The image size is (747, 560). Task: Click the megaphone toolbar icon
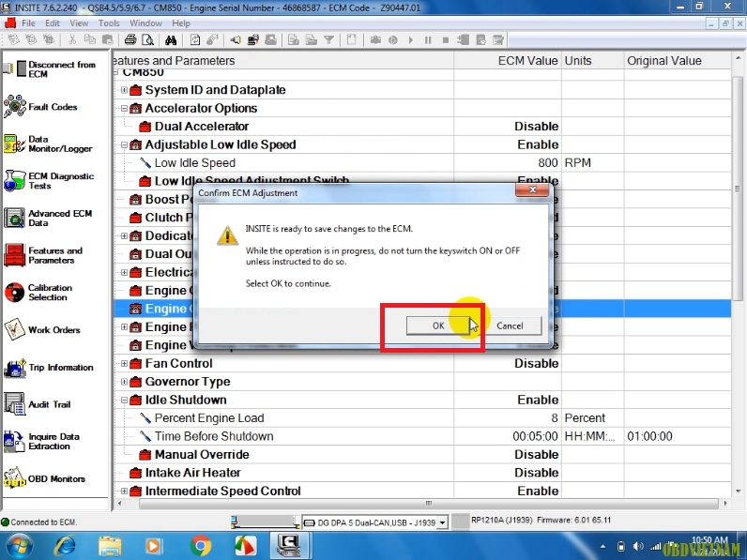(236, 40)
